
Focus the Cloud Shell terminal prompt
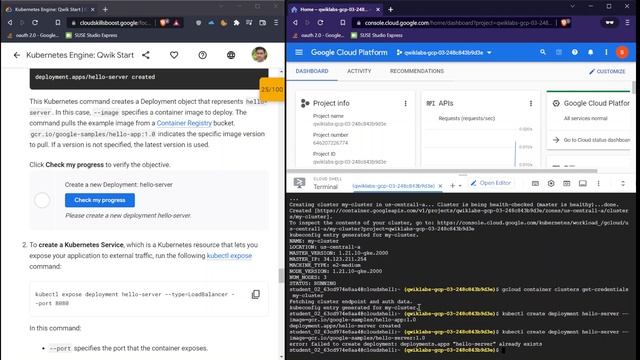(504, 350)
